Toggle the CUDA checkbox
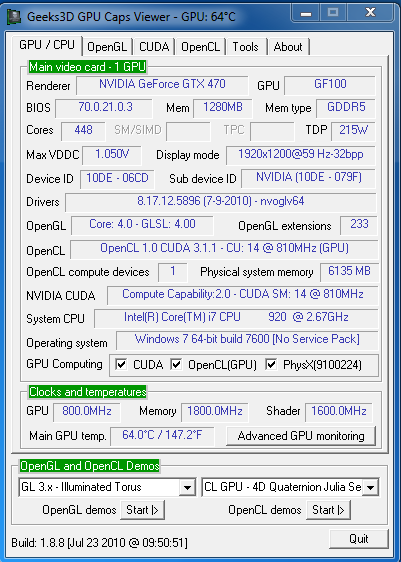The height and width of the screenshot is (562, 401). 121,365
